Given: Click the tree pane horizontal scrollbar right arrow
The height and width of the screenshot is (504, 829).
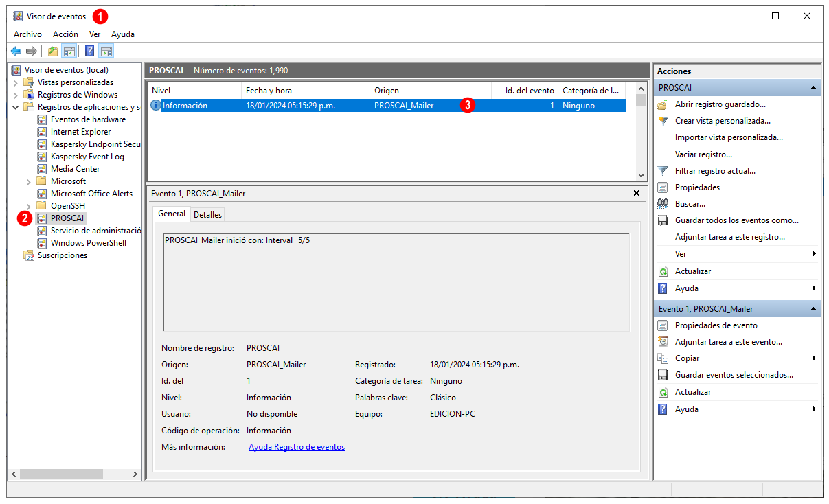Looking at the screenshot, I should point(135,474).
